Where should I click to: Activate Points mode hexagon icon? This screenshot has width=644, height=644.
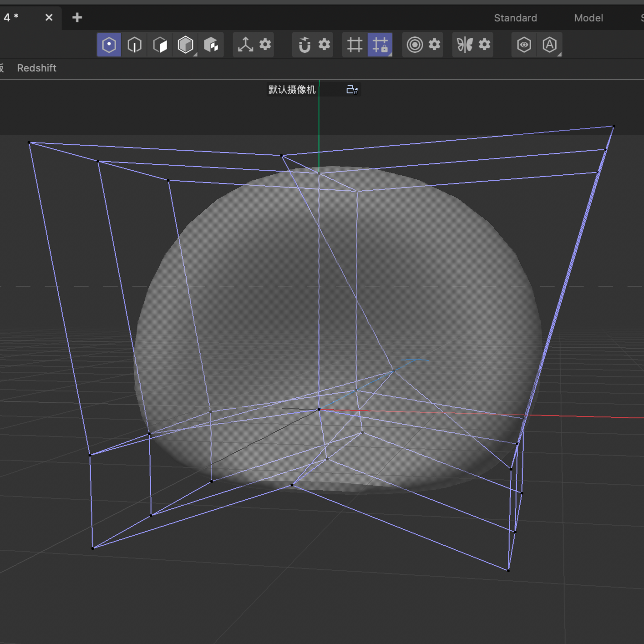tap(109, 45)
